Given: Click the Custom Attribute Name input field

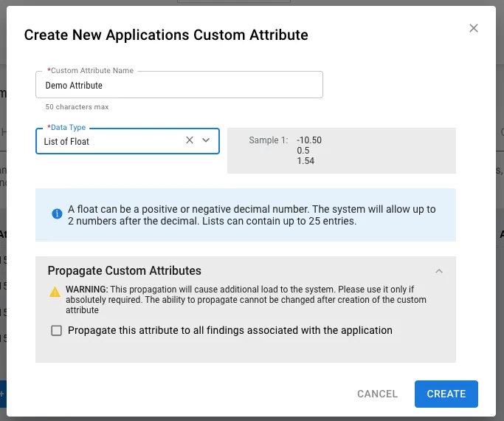Looking at the screenshot, I should click(179, 85).
